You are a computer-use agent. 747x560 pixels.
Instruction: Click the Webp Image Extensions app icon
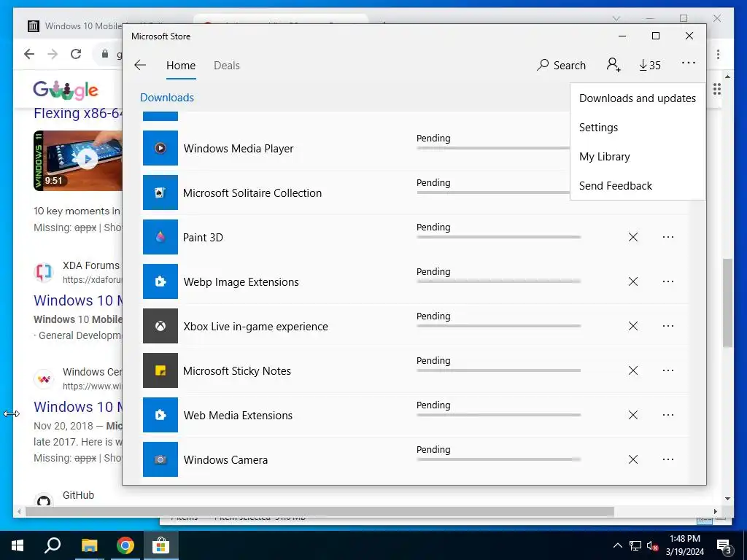[x=160, y=281]
